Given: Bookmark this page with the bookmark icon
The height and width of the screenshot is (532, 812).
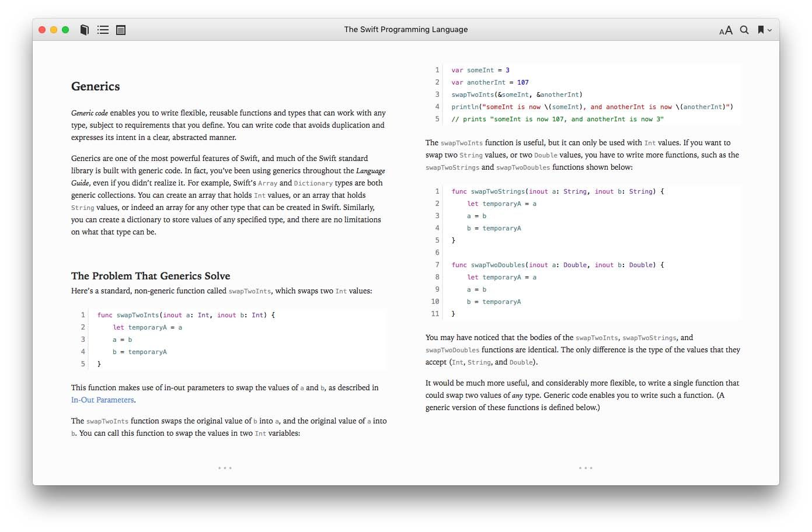Looking at the screenshot, I should (x=761, y=30).
